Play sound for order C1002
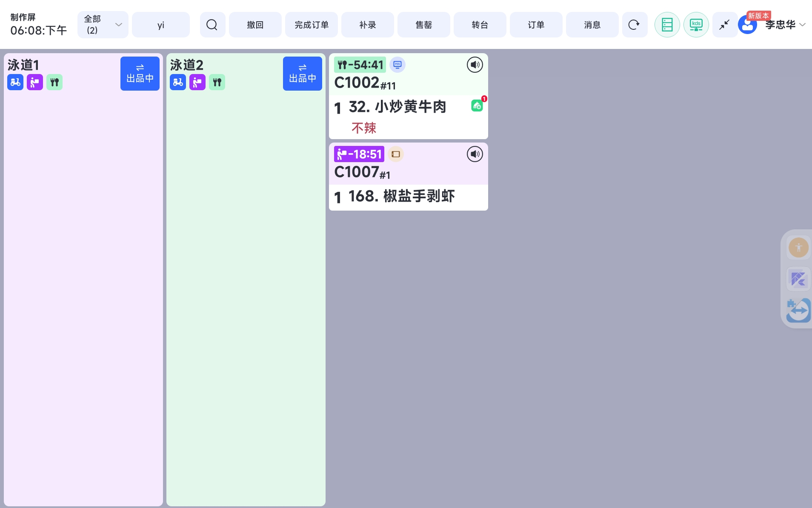 pyautogui.click(x=475, y=65)
